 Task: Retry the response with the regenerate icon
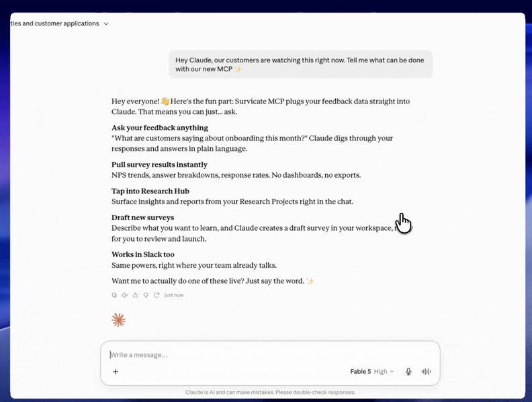[157, 295]
